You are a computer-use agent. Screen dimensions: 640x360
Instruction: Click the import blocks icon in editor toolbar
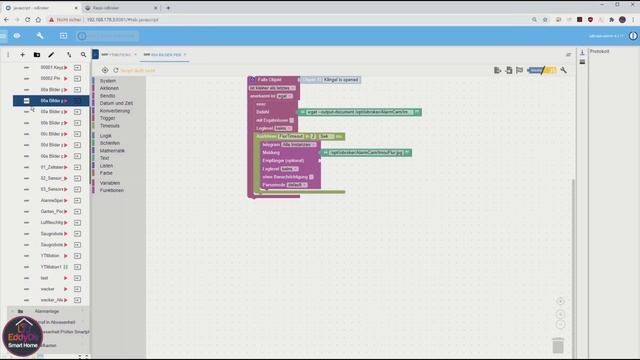509,70
